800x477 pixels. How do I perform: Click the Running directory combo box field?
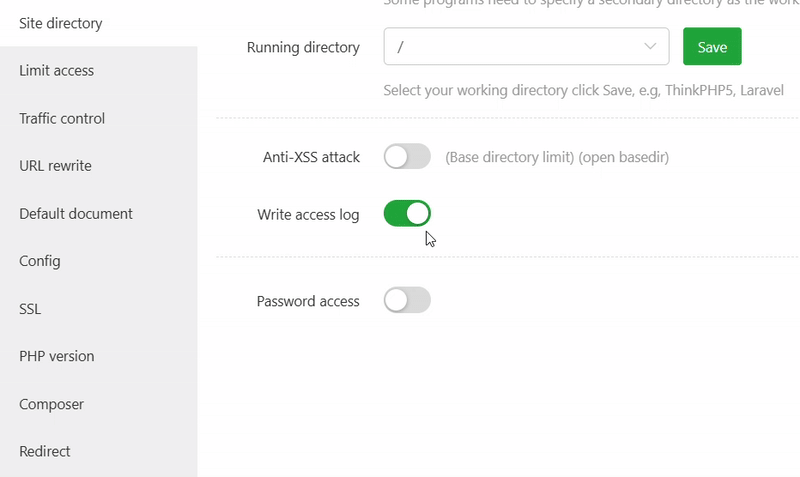[510, 47]
